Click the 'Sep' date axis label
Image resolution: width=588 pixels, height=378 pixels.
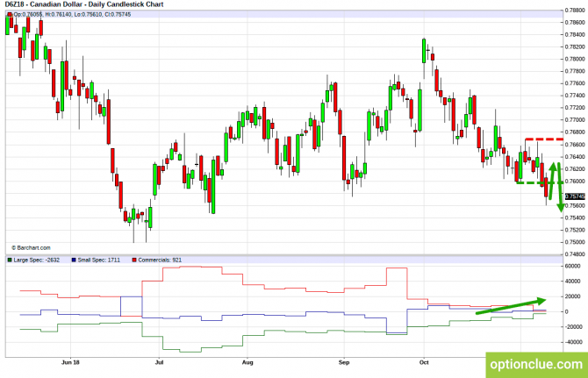point(344,362)
